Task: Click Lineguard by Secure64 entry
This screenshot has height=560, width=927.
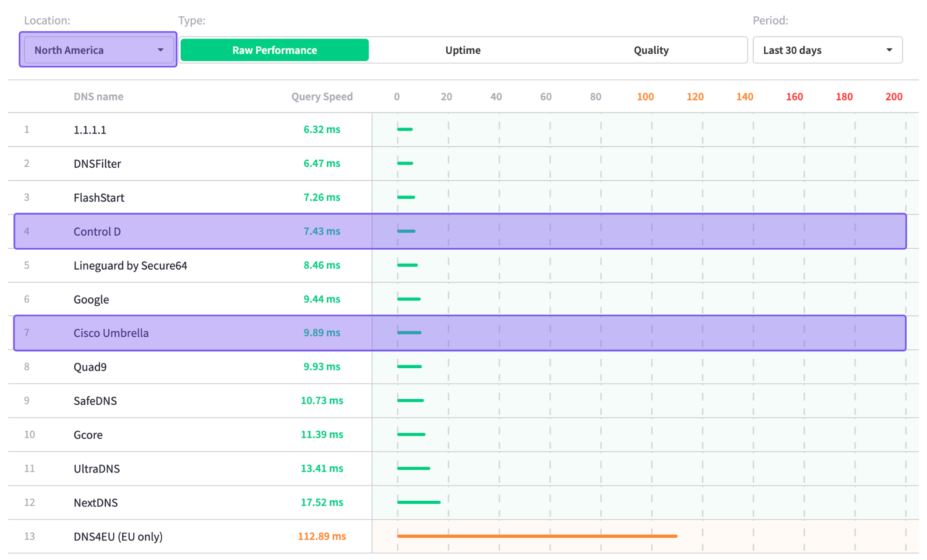Action: coord(130,265)
